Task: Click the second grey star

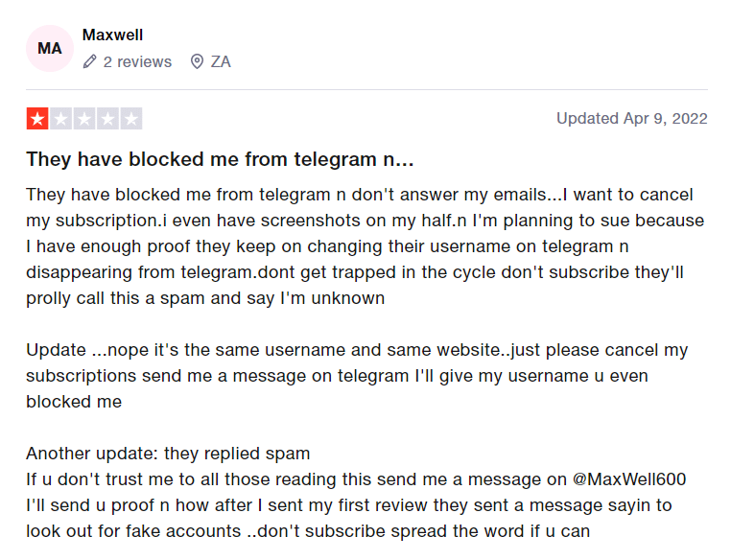Action: [61, 119]
